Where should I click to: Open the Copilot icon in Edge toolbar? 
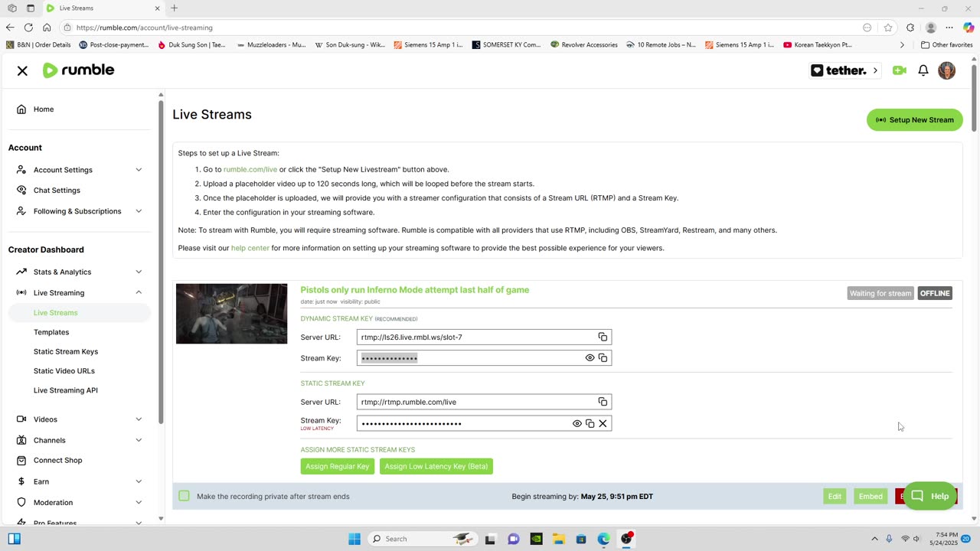click(x=969, y=28)
